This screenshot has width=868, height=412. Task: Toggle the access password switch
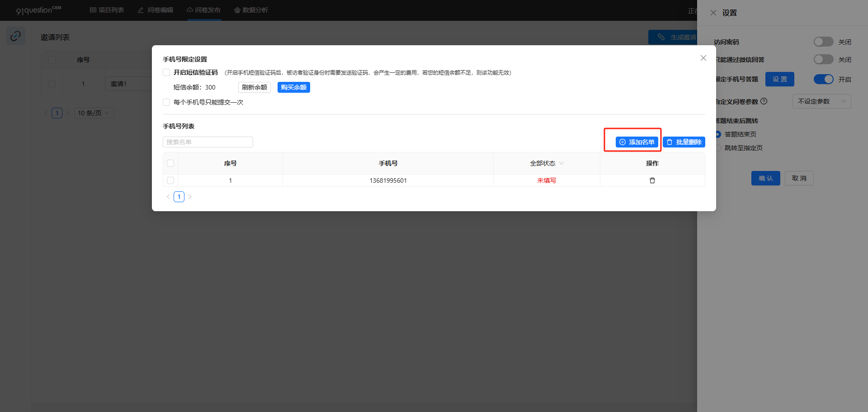tap(823, 42)
